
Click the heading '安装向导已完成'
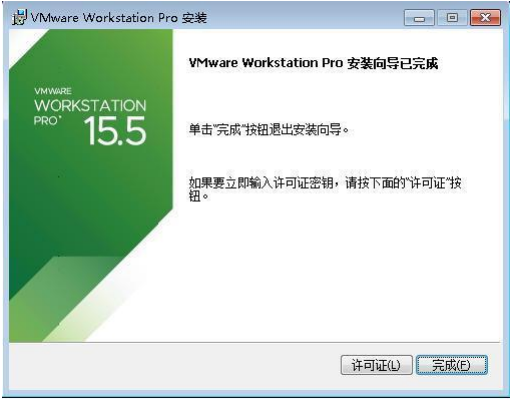click(392, 63)
